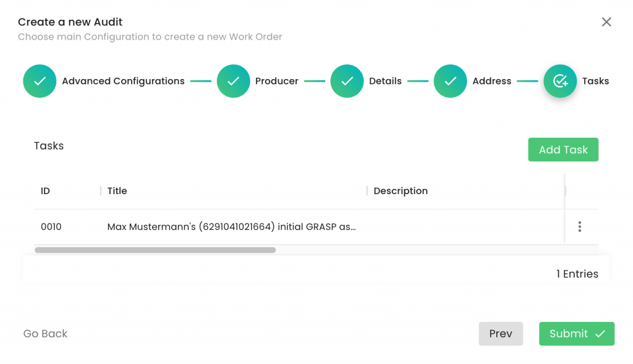Open the three-dot menu for task 0010
Image resolution: width=633 pixels, height=364 pixels.
click(x=579, y=226)
